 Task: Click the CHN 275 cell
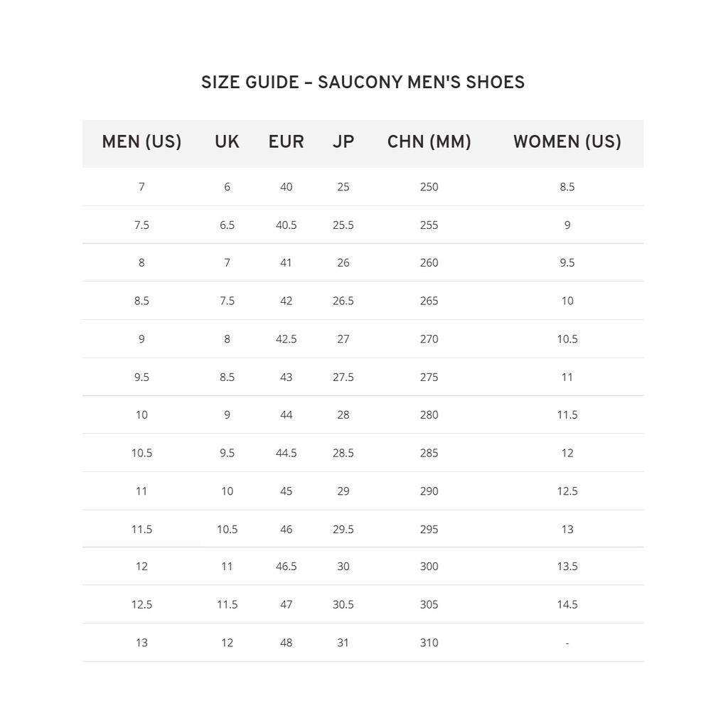(x=429, y=378)
